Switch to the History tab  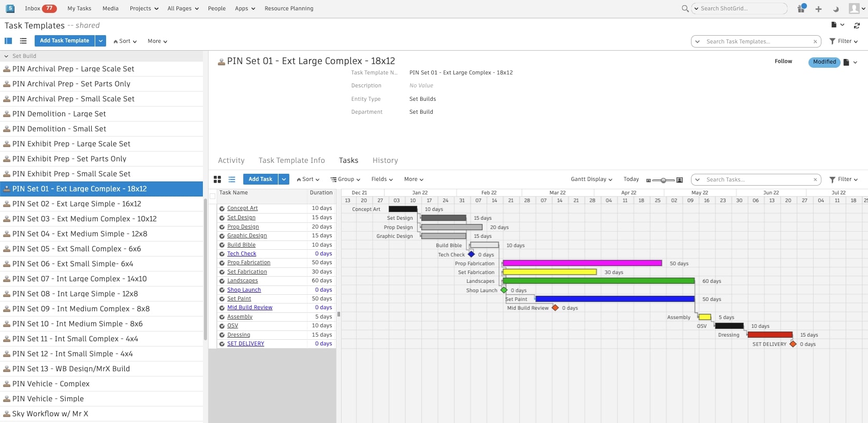pos(385,161)
